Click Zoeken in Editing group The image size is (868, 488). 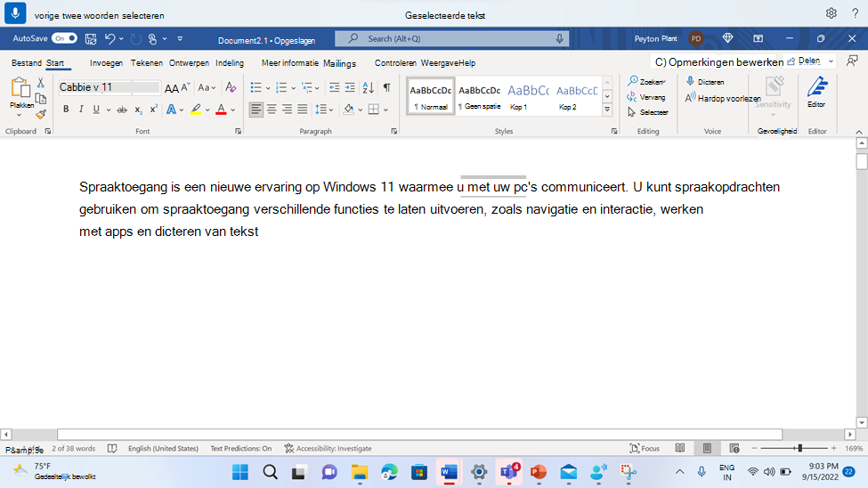coord(646,81)
